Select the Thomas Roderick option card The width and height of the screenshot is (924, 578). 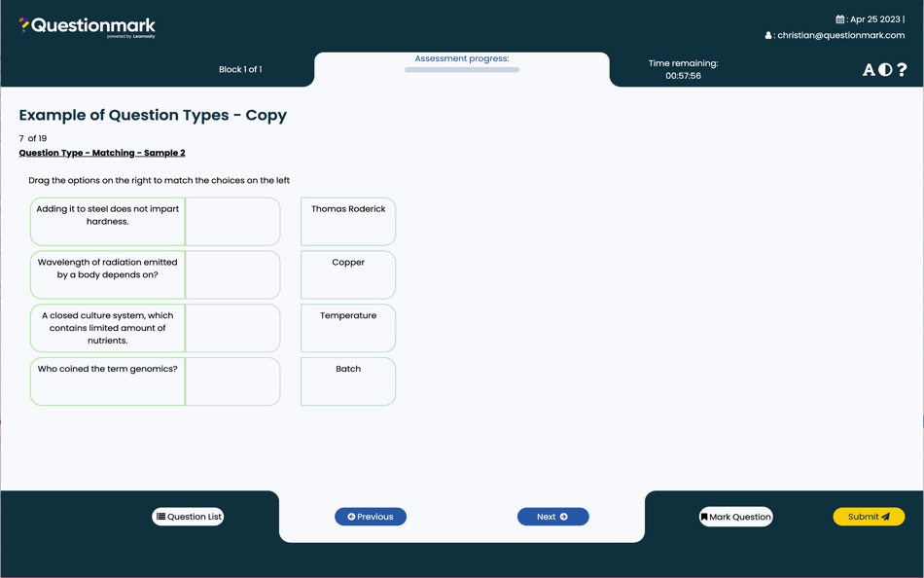[x=348, y=221]
